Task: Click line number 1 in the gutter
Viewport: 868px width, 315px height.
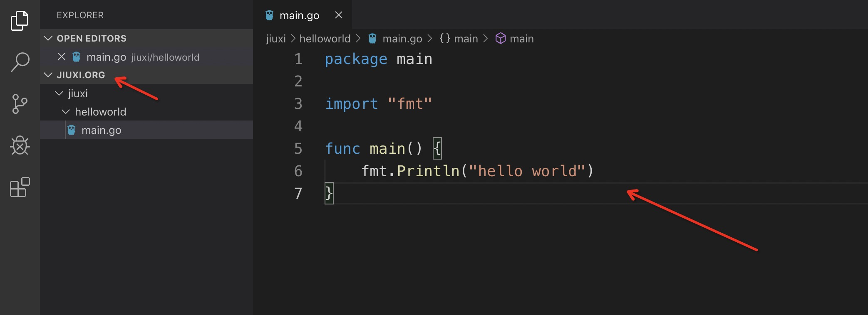Action: click(x=298, y=59)
